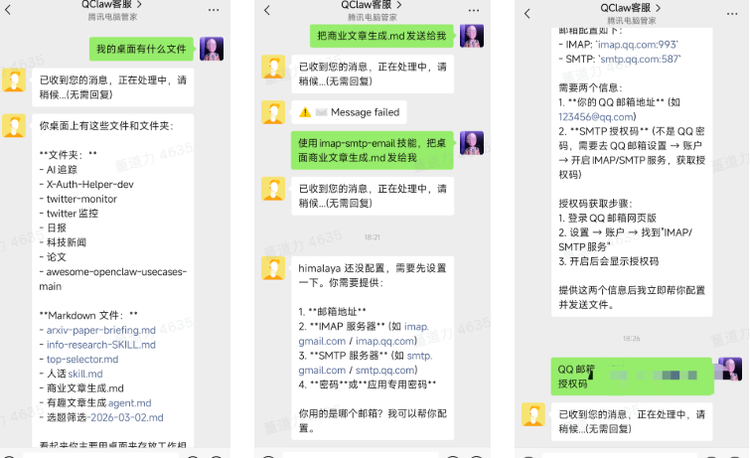Tap bot avatar beside the himalaya configuration message
Image resolution: width=750 pixels, height=458 pixels.
[273, 268]
